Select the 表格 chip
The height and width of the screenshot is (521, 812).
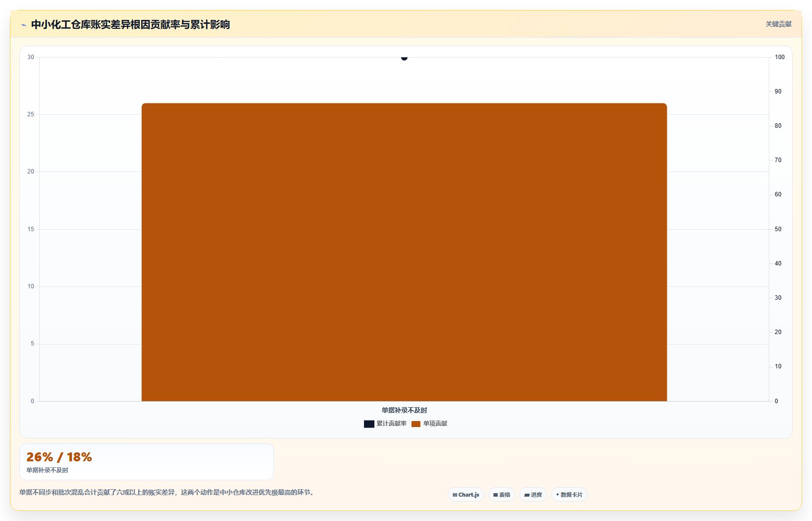click(x=502, y=495)
